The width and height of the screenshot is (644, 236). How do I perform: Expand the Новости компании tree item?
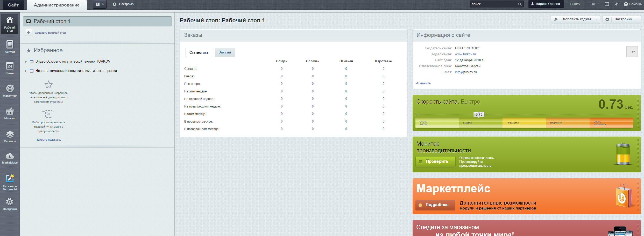(x=26, y=71)
